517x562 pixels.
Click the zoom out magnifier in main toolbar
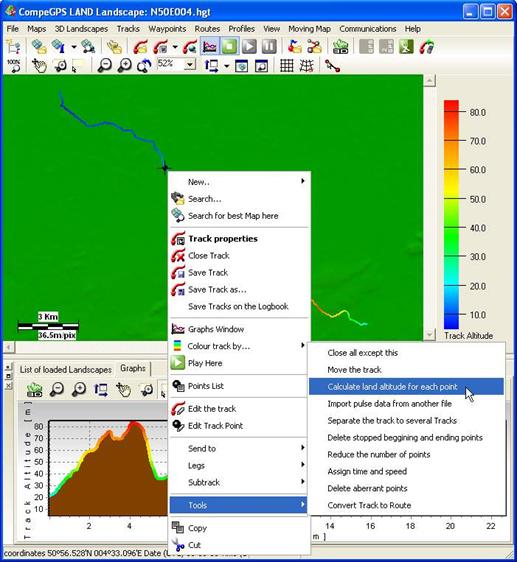pos(105,66)
